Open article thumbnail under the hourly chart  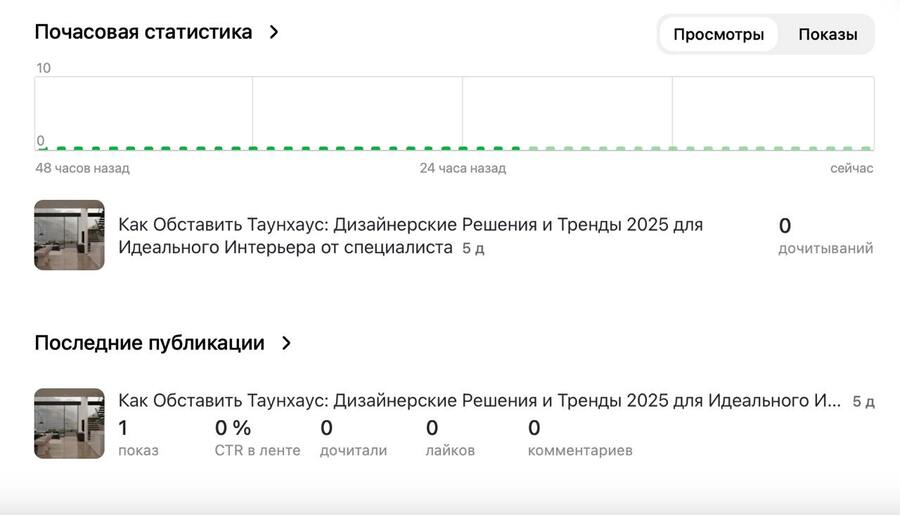pyautogui.click(x=69, y=235)
